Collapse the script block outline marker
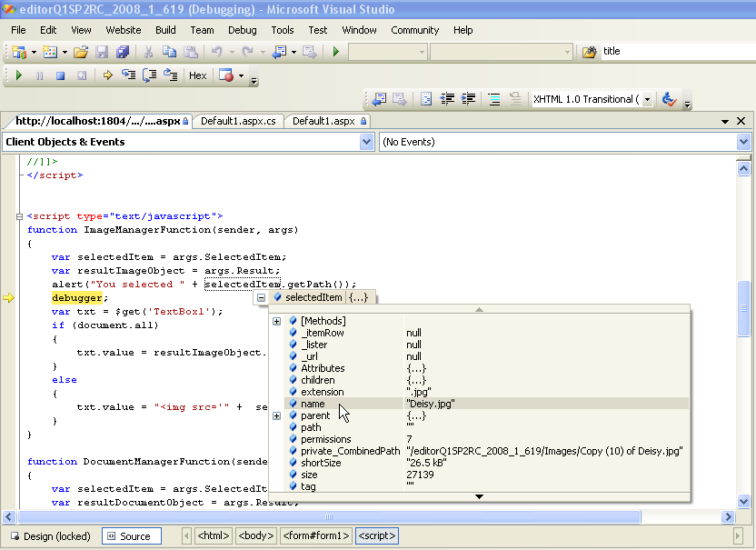The image size is (756, 550). tap(17, 216)
